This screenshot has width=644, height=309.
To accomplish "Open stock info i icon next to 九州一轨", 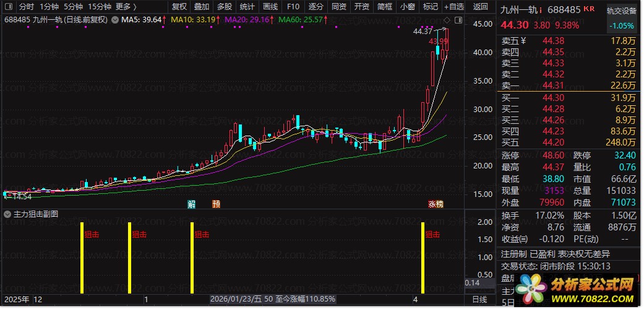I will click(541, 9).
